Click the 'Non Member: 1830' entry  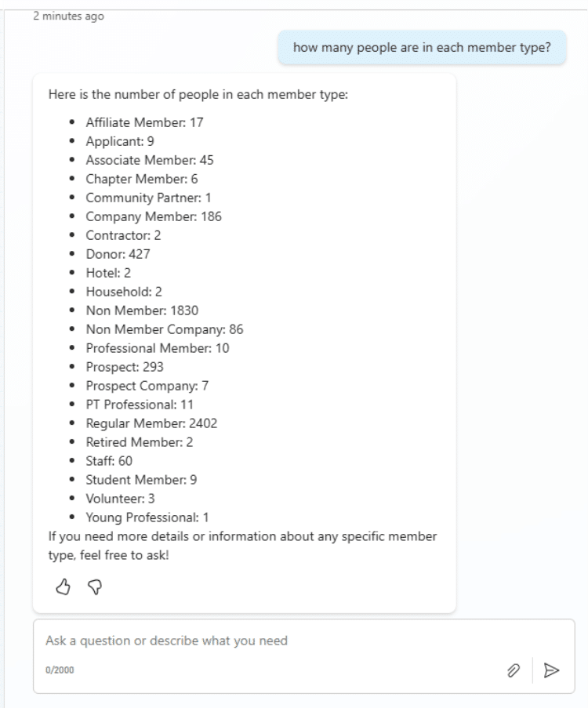point(143,310)
